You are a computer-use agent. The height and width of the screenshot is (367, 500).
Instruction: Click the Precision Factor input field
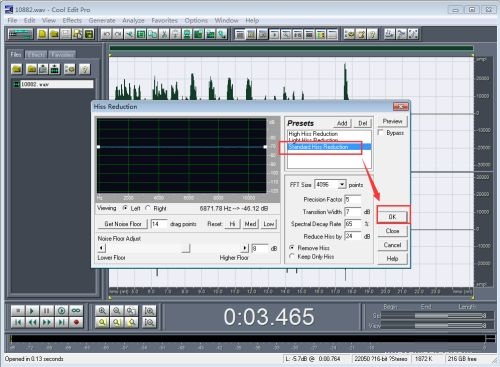(353, 199)
